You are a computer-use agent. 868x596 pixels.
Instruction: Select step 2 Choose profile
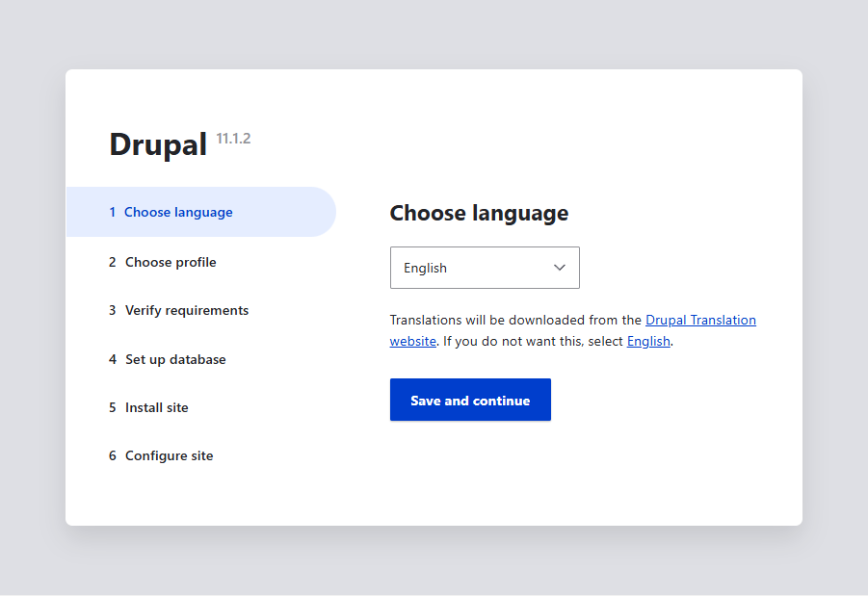tap(162, 262)
